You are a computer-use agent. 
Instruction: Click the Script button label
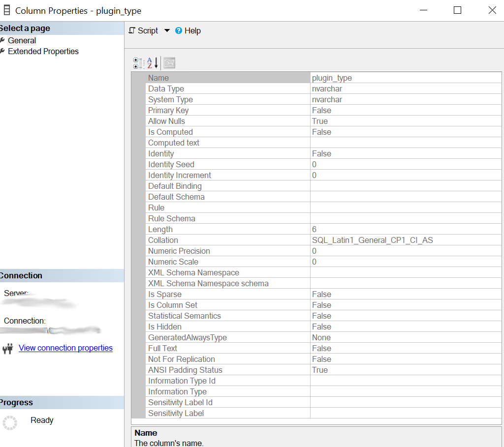click(x=148, y=30)
